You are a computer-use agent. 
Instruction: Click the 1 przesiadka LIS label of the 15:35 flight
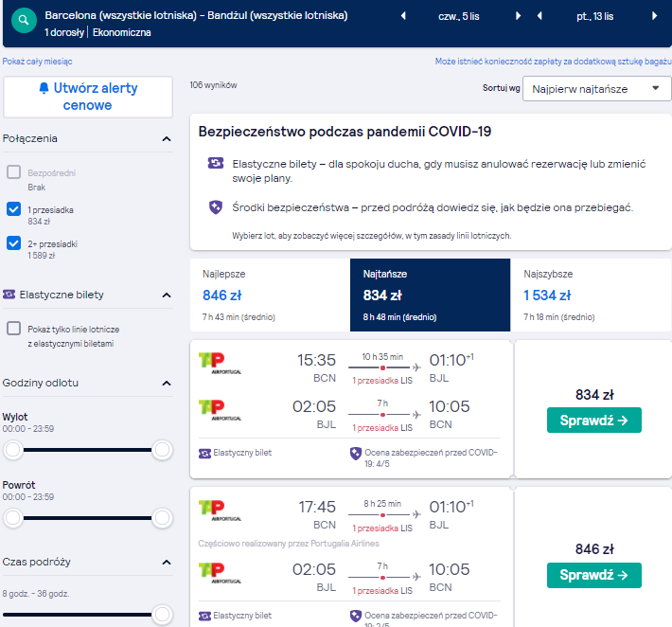382,381
